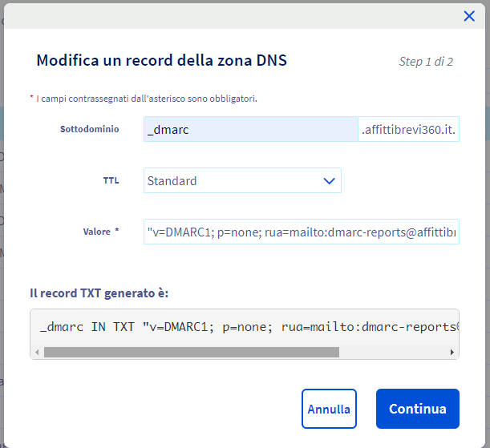Close the DNS record dialog
The height and width of the screenshot is (448, 490).
tap(469, 16)
